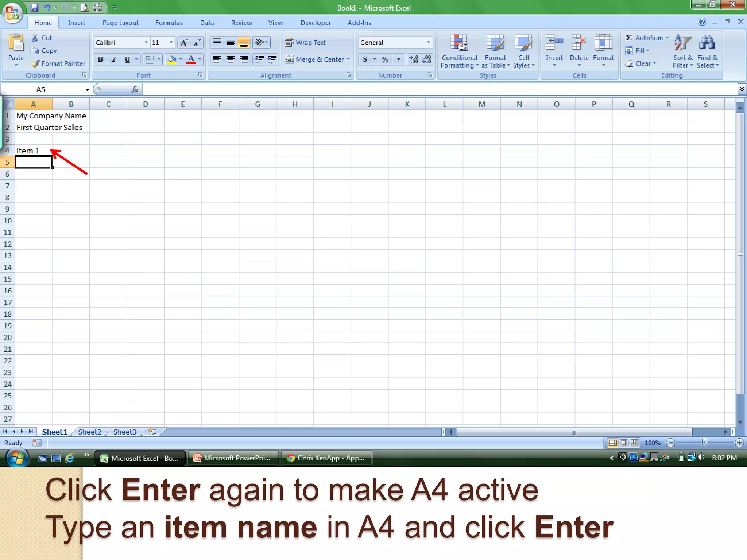
Task: Click the Quick Print printer icon
Action: click(x=97, y=7)
